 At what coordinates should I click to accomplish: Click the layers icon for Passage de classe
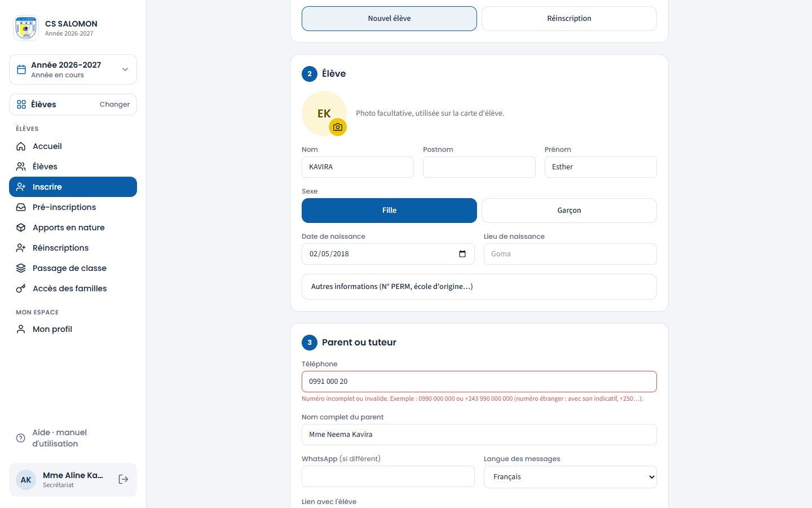[21, 268]
